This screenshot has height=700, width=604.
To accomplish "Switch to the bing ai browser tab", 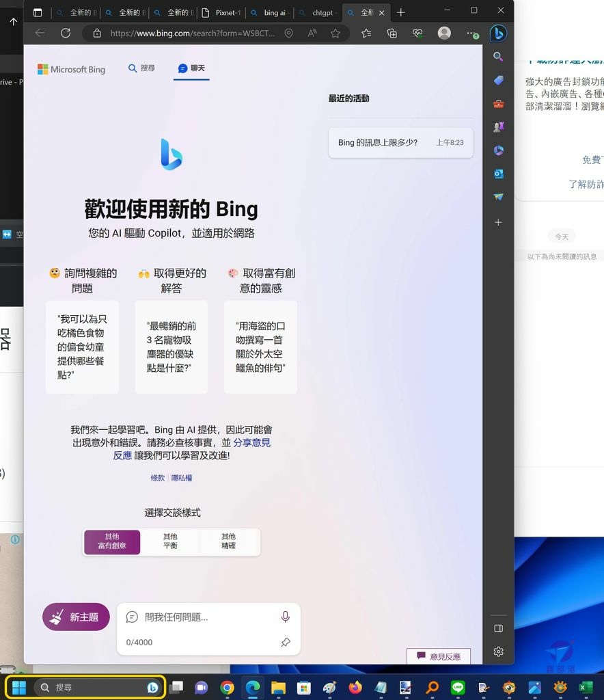I will 271,12.
